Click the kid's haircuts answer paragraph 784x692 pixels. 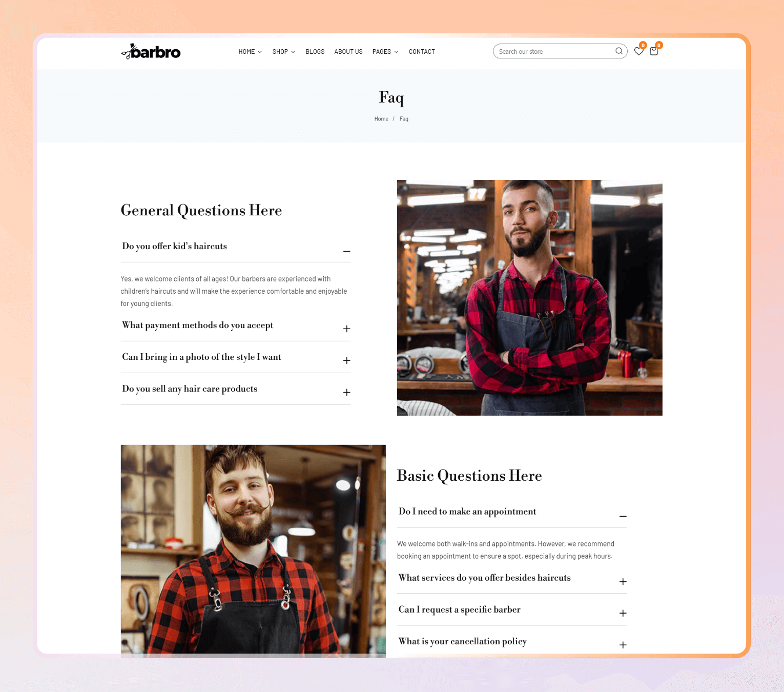pyautogui.click(x=234, y=291)
